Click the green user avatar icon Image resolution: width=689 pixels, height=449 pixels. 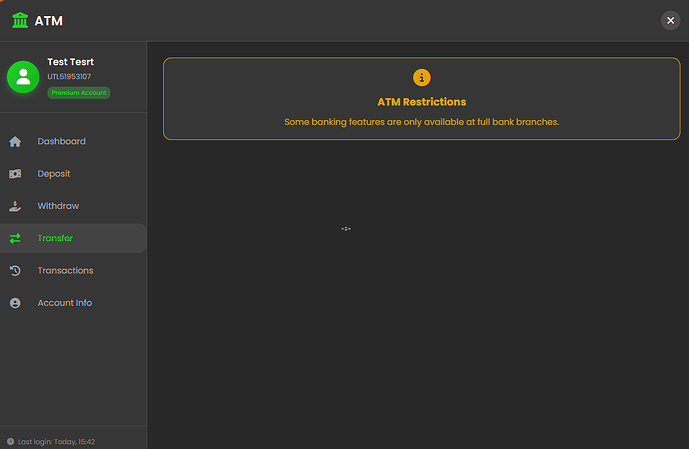tap(23, 77)
